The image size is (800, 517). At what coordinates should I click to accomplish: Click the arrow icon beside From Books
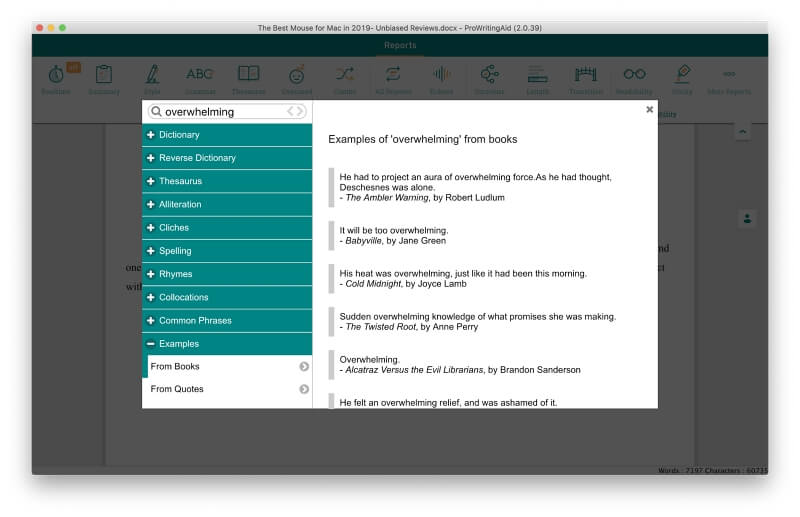coord(304,366)
